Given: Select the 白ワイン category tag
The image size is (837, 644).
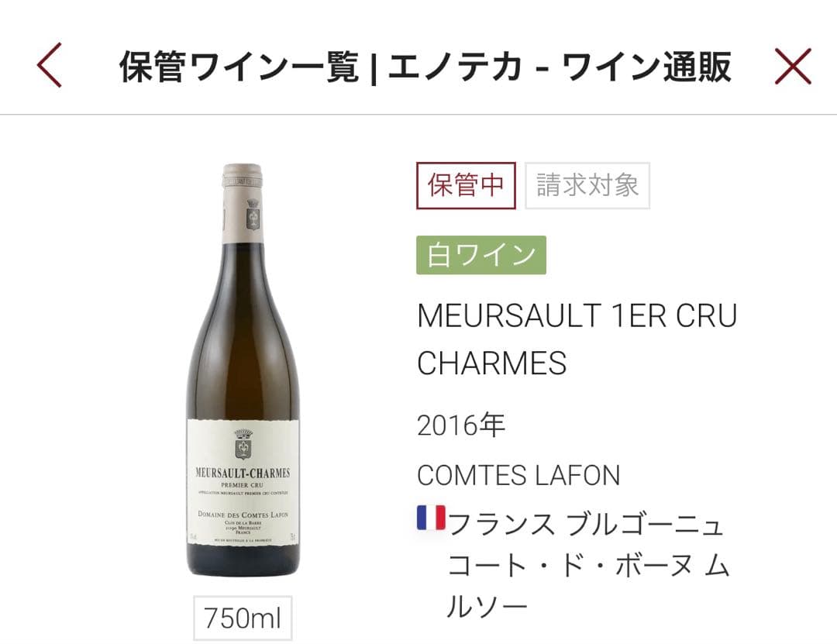Looking at the screenshot, I should 481,255.
